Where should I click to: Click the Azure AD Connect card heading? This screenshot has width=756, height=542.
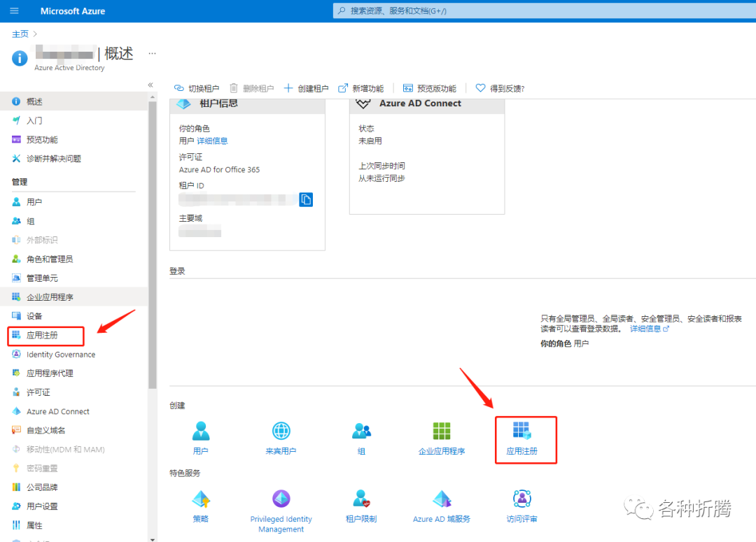[x=420, y=103]
